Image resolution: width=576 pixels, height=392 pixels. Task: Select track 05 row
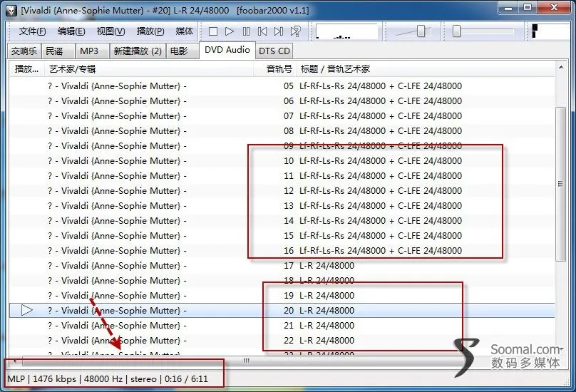(x=282, y=86)
